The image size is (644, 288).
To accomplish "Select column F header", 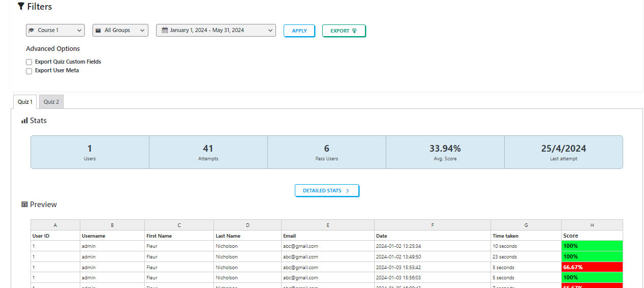I will tap(433, 225).
